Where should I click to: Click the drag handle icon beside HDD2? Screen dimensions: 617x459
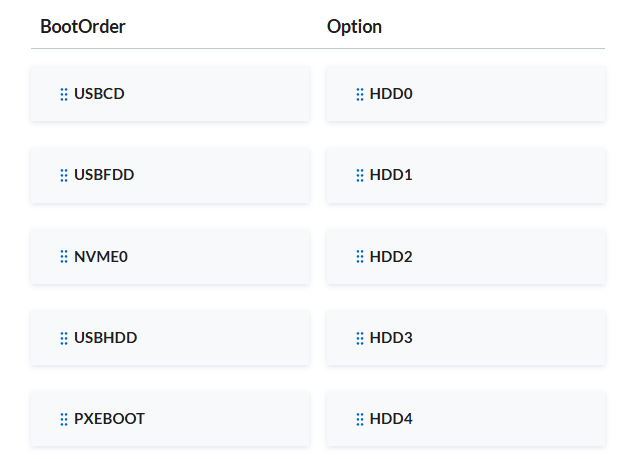point(360,257)
